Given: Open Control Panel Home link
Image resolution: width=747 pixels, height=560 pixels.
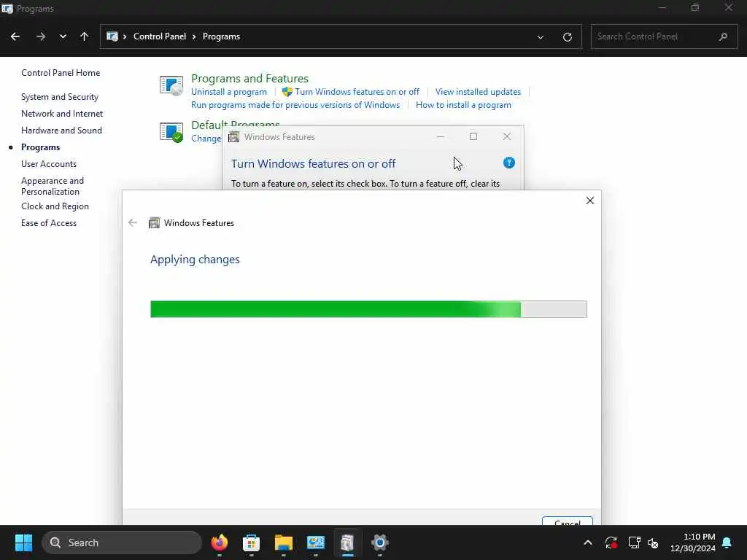Looking at the screenshot, I should tap(61, 73).
